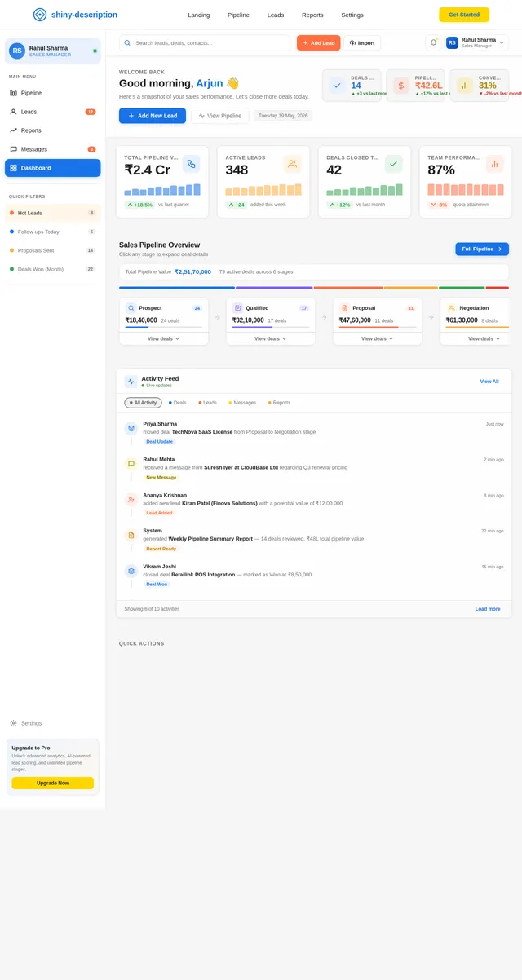
Task: Click the people icon on Active Leads card
Action: coord(292,164)
